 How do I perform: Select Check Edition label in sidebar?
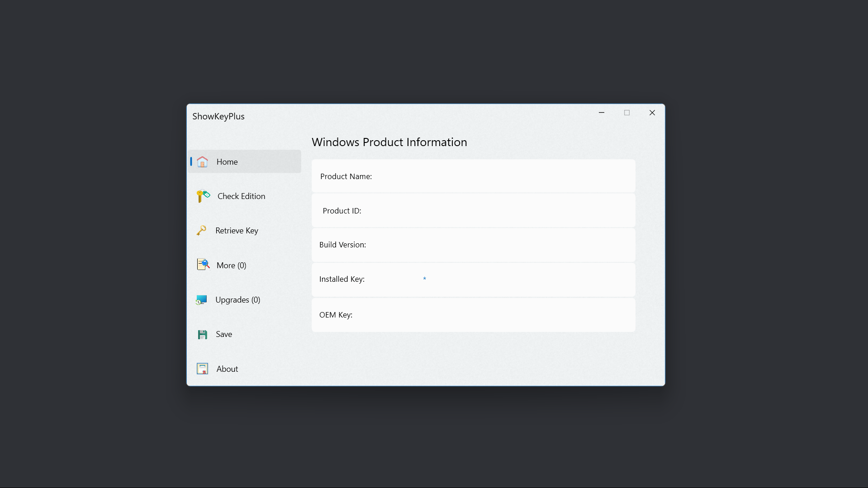pos(242,196)
